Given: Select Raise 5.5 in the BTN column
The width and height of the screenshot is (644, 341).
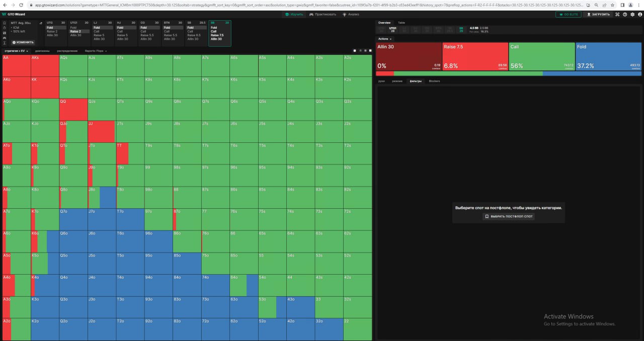Looking at the screenshot, I should click(x=172, y=35).
